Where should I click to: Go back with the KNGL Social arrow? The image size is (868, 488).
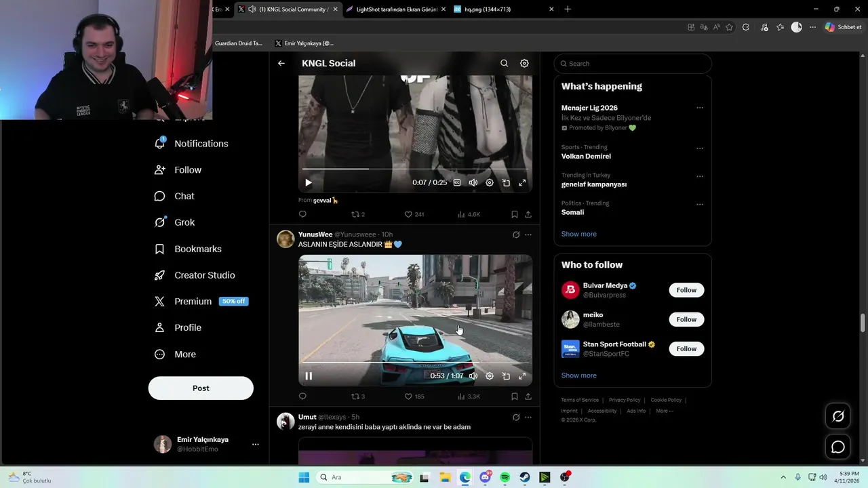coord(281,63)
